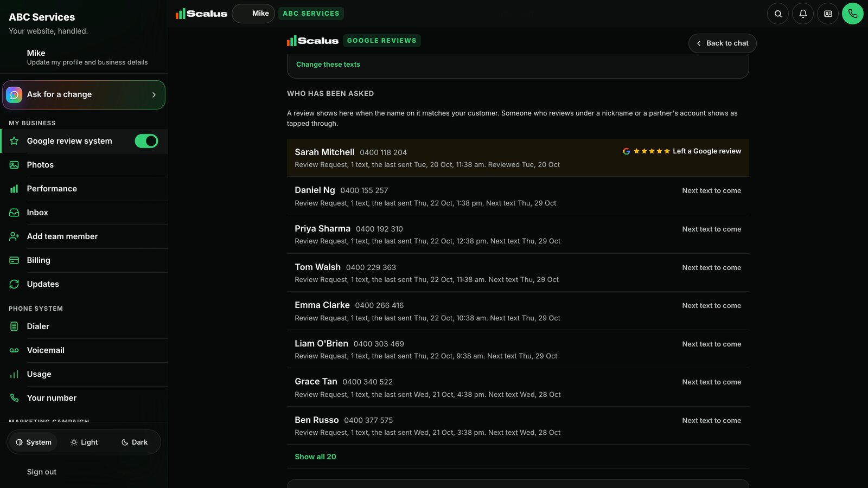Expand list with Show all 20
The height and width of the screenshot is (488, 868).
point(315,457)
